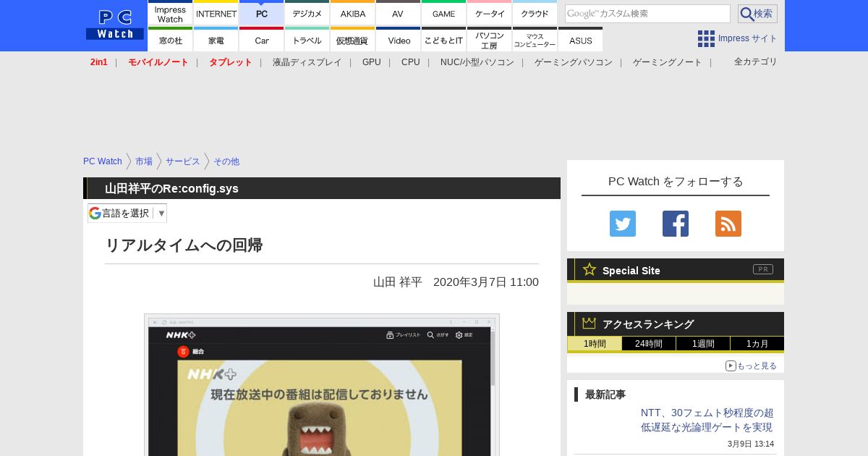Open the Car nav tab
Screen dimensions: 868x456
pyautogui.click(x=262, y=39)
